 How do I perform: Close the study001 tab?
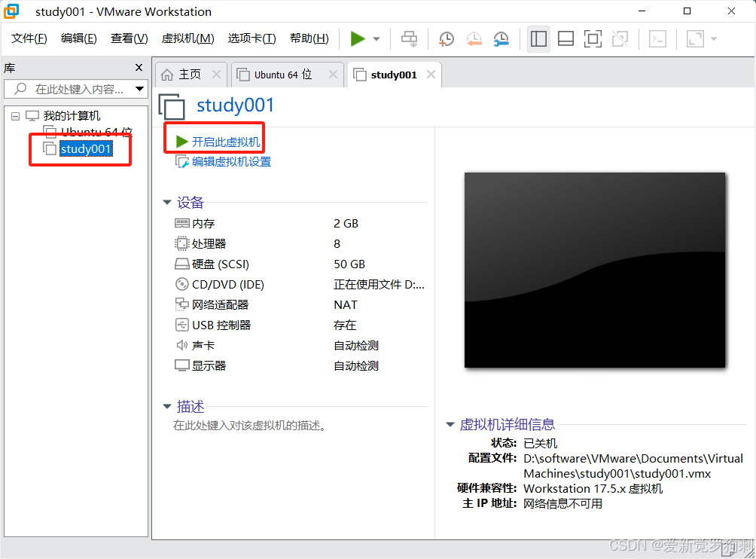tap(431, 75)
